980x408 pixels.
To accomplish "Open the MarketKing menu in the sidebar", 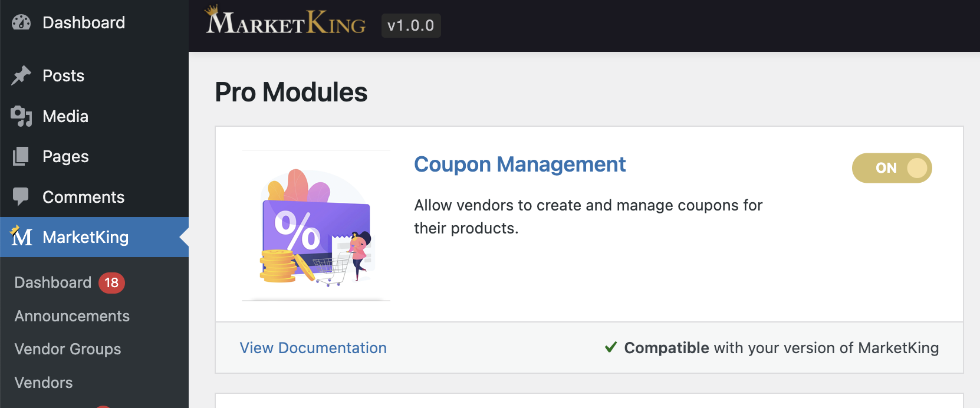I will coord(85,237).
